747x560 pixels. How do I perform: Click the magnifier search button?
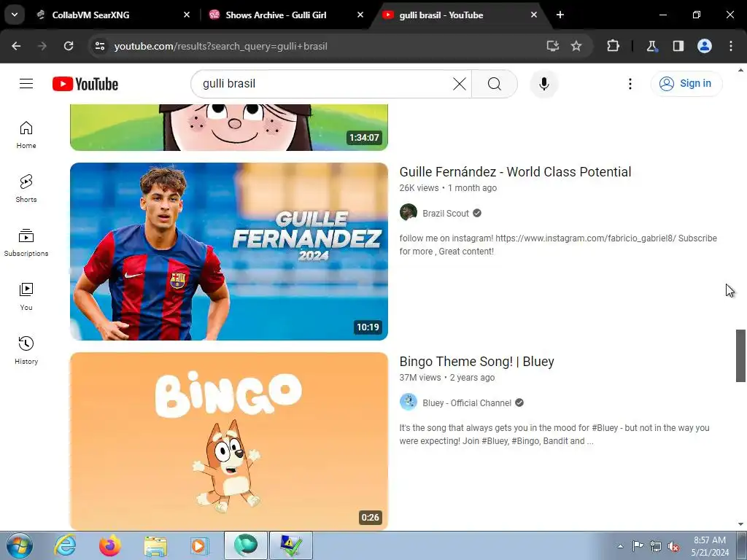[x=495, y=84]
